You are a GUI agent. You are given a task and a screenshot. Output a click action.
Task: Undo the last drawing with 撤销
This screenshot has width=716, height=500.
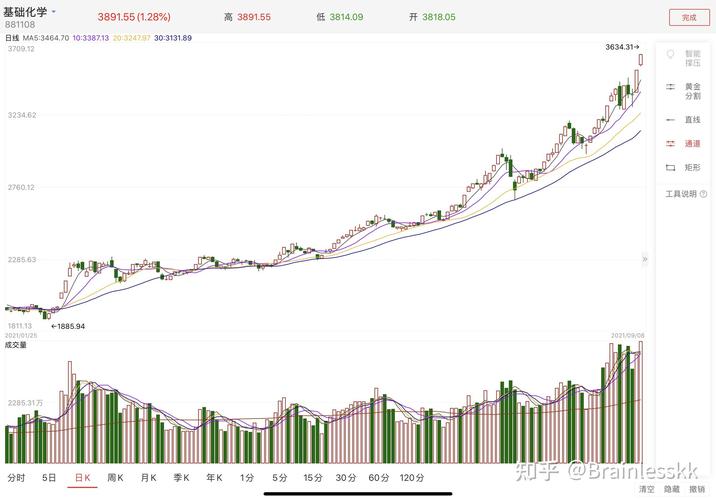click(x=697, y=489)
